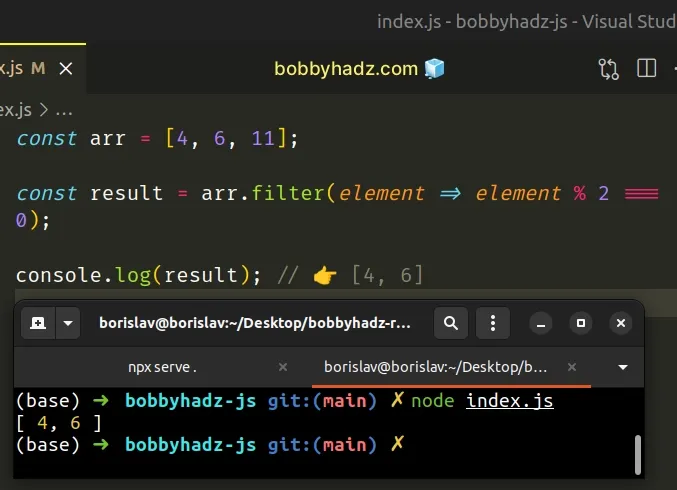Image resolution: width=677 pixels, height=490 pixels.
Task: Click the breadcrumb ellipsis after ex.js
Action: (x=64, y=111)
